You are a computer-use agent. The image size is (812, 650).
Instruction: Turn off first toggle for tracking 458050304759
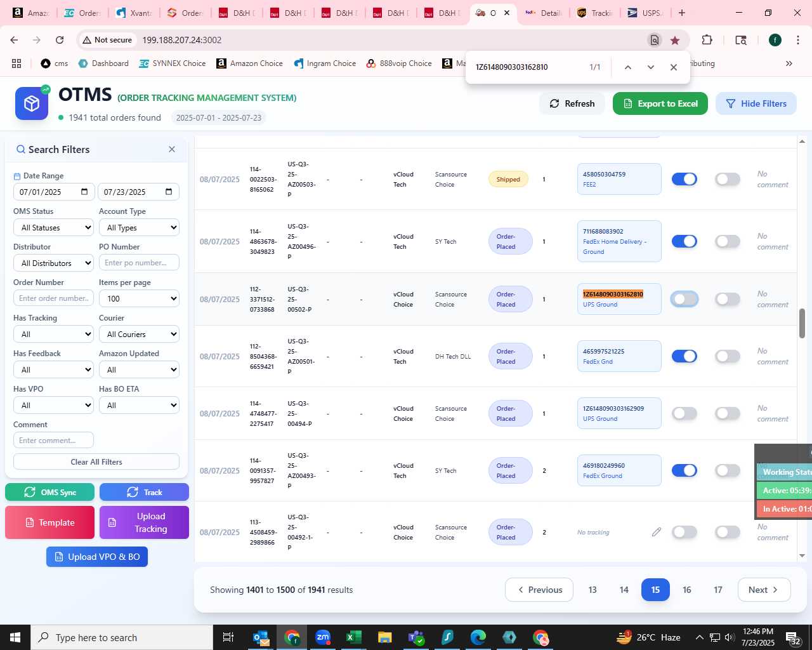pos(684,179)
